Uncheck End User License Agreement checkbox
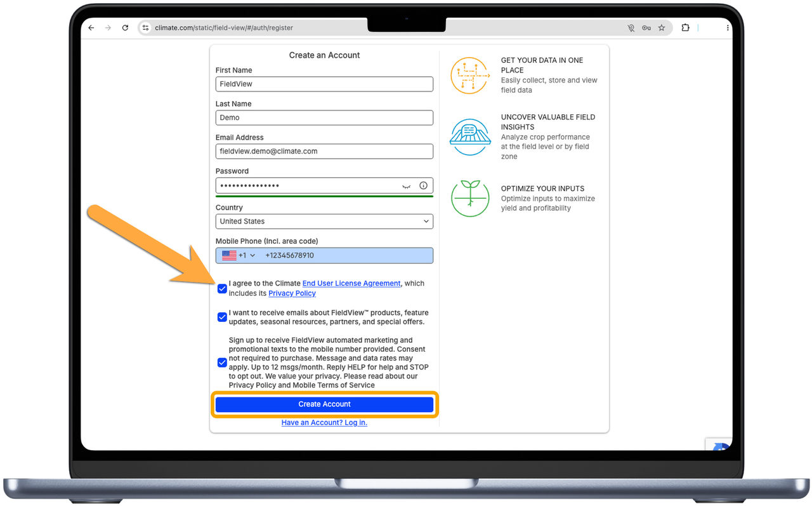 pyautogui.click(x=222, y=289)
